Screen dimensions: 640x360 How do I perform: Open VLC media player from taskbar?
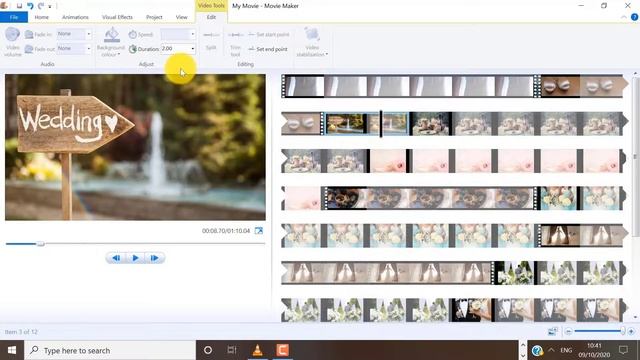(x=258, y=350)
